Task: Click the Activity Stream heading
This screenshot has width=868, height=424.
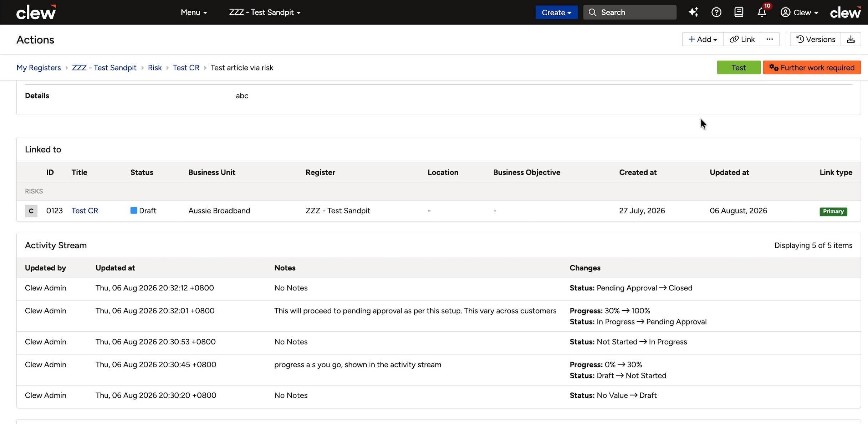Action: (56, 245)
